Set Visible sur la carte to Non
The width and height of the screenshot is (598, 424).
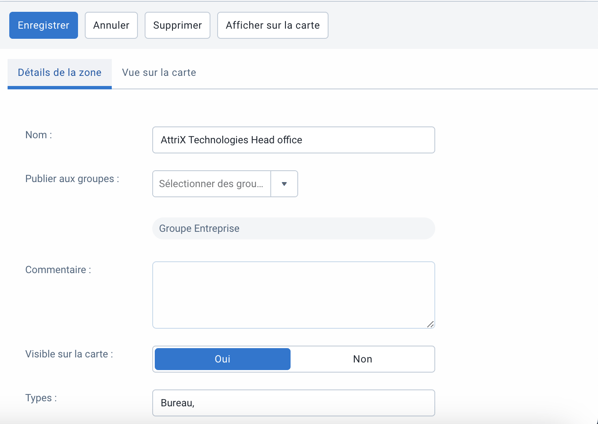click(362, 359)
